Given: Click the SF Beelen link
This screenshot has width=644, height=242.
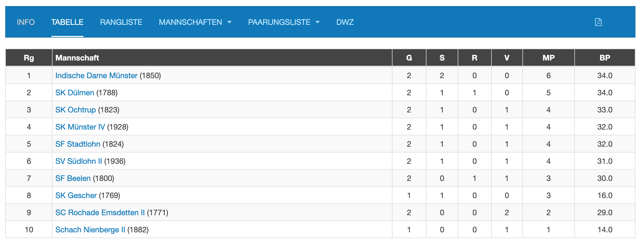Looking at the screenshot, I should tap(73, 178).
